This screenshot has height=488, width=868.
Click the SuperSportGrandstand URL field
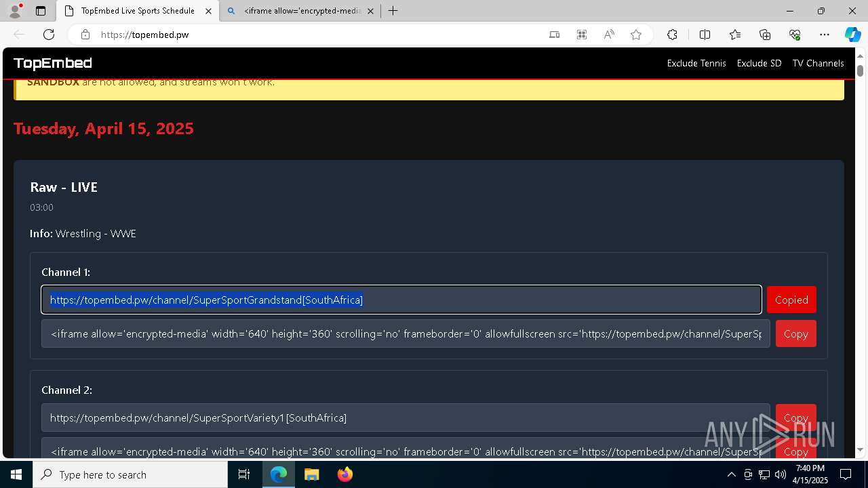click(401, 300)
